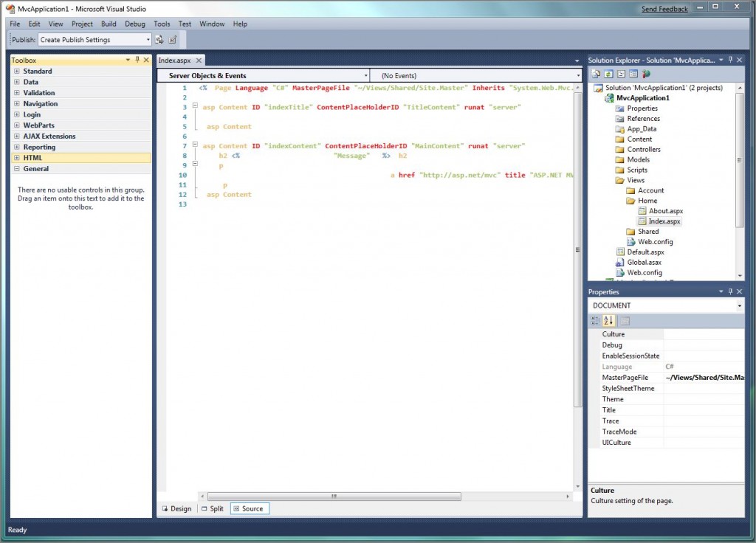Open the Publish settings combo box
The image size is (756, 543).
(x=95, y=40)
